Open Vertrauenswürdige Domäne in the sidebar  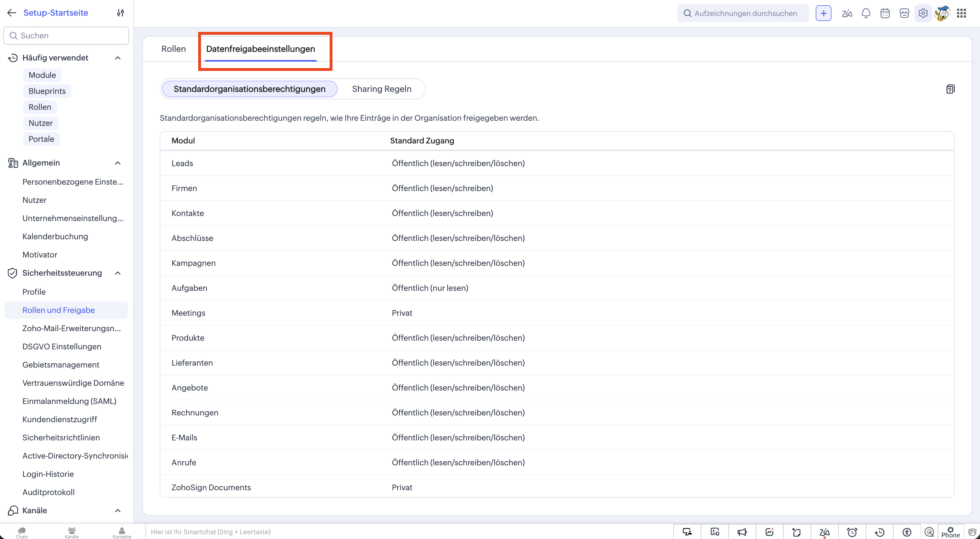point(73,383)
